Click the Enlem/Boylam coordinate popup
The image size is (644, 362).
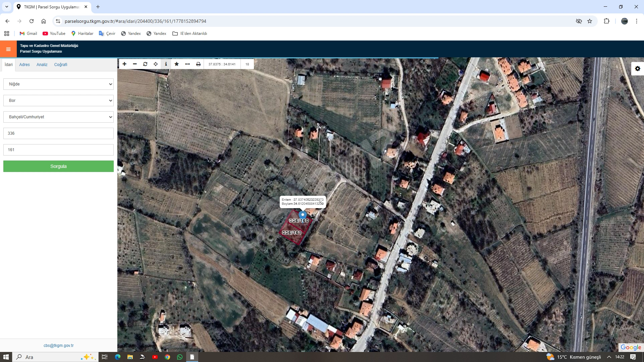(303, 202)
